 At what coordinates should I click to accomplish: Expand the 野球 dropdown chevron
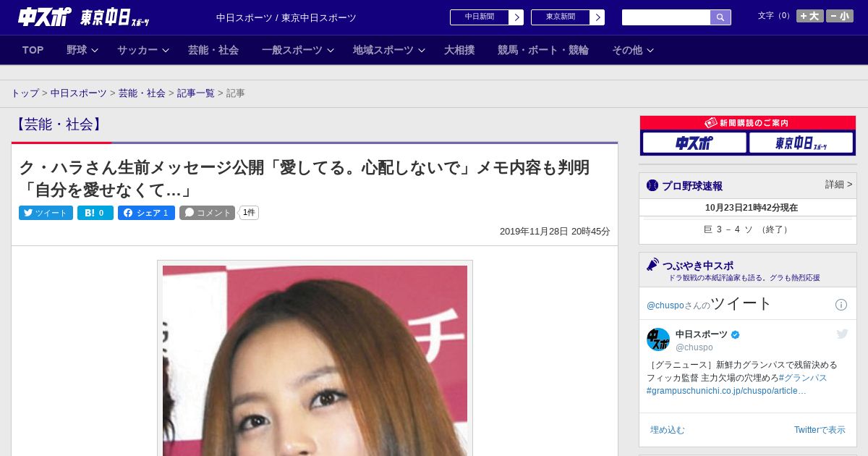95,51
